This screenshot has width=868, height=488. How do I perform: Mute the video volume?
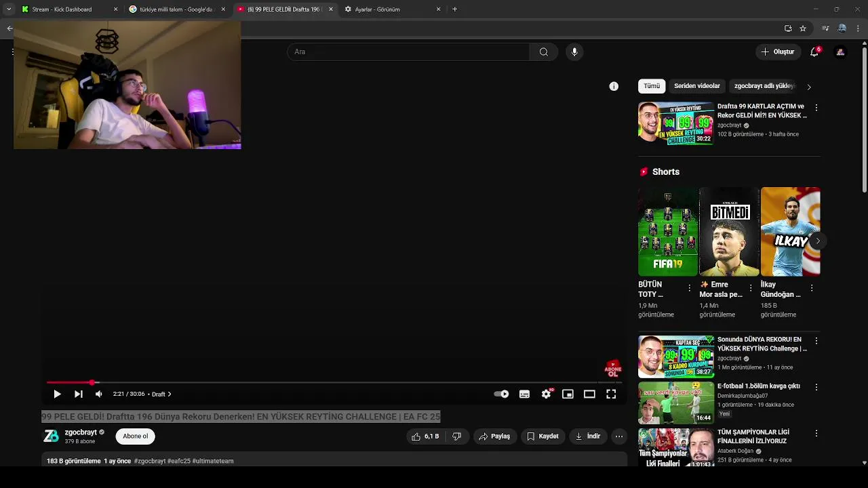[x=99, y=394]
